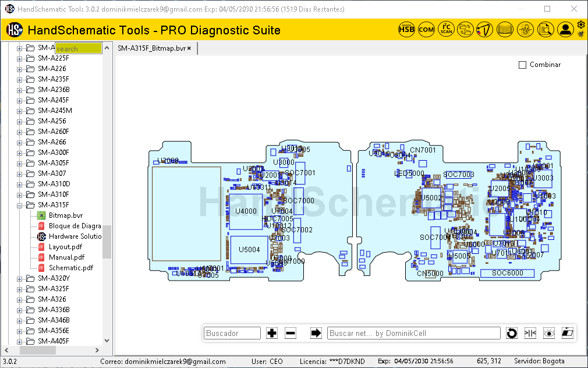The image size is (588, 368).
Task: Select connector CN7001 on the board
Action: pos(423,150)
